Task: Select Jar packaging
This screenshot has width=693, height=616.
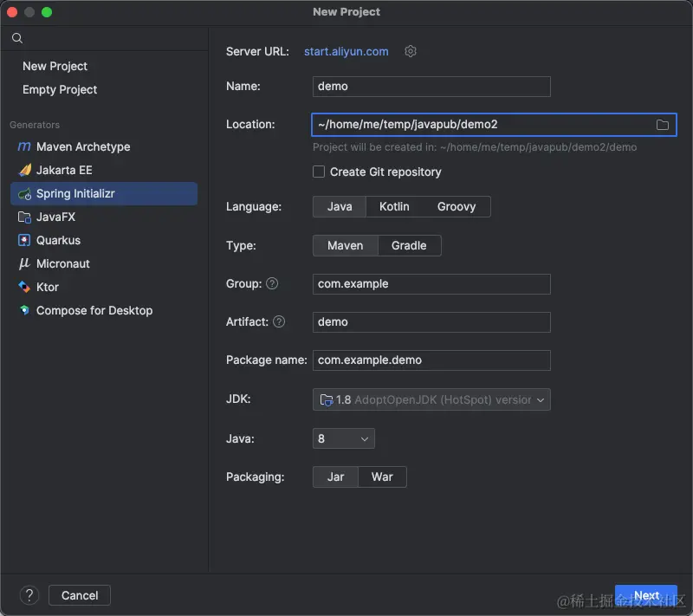Action: pos(335,477)
